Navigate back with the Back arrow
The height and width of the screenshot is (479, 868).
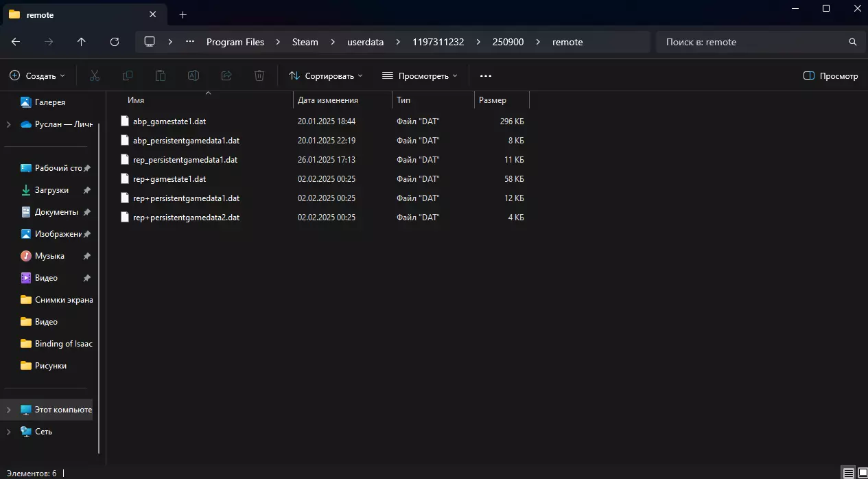16,42
